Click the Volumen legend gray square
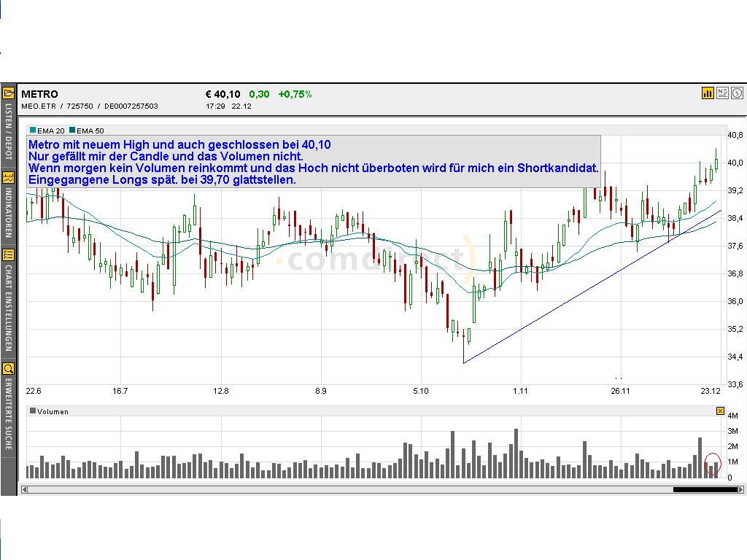The height and width of the screenshot is (560, 747). (32, 411)
